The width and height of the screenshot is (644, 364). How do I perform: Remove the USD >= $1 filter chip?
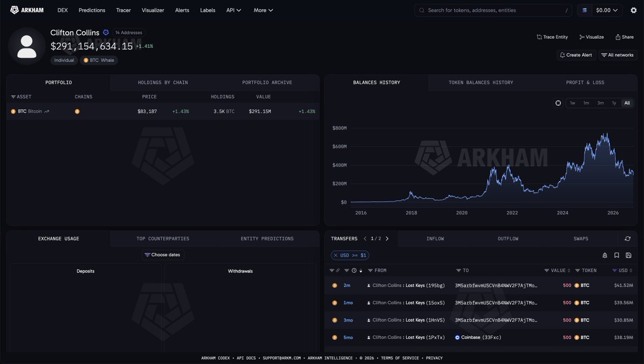(336, 255)
